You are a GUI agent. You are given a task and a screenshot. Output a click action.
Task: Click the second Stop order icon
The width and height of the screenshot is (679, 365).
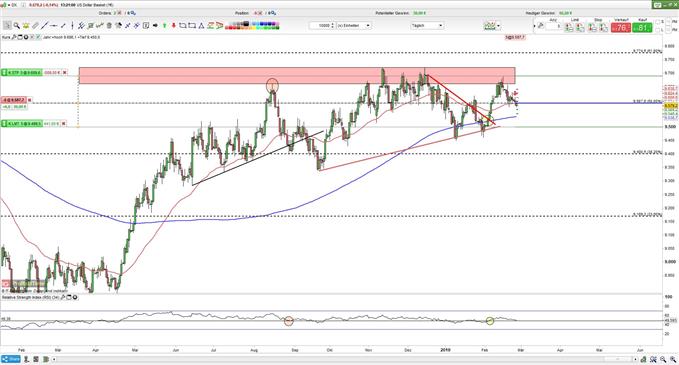point(603,27)
